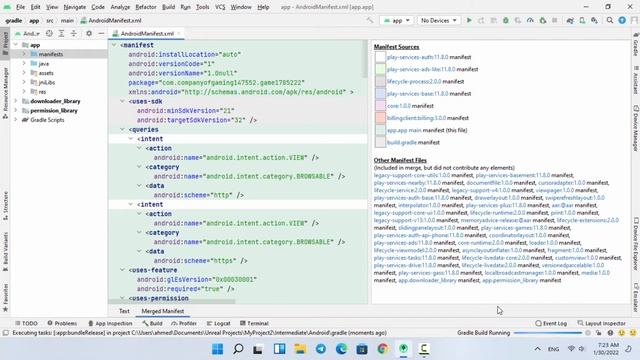The image size is (640, 360).
Task: Expand the downloader_library module
Action: click(16, 101)
